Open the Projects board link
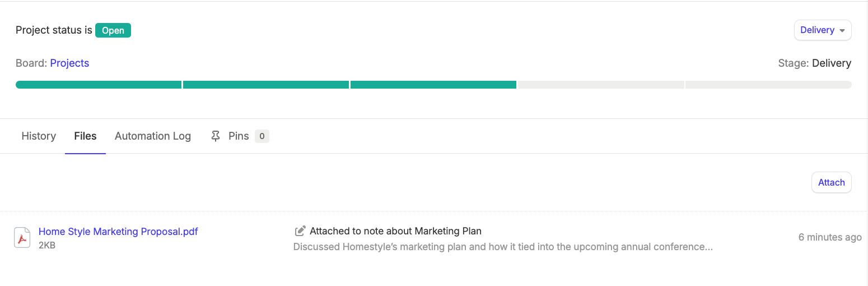868x286 pixels. 69,63
